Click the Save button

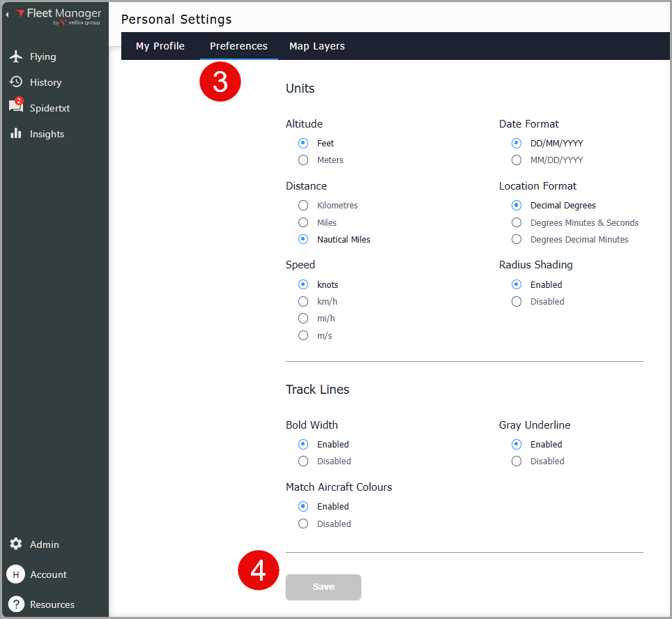point(323,587)
